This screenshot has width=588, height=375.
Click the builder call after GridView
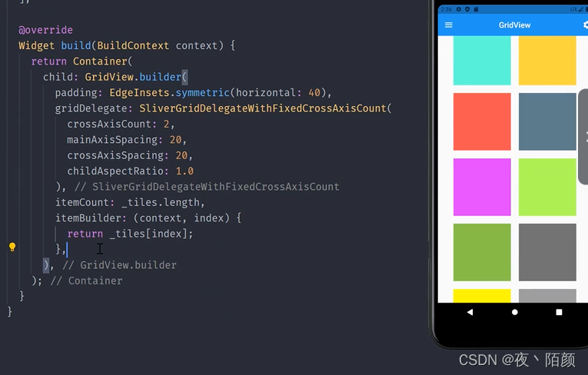[161, 77]
